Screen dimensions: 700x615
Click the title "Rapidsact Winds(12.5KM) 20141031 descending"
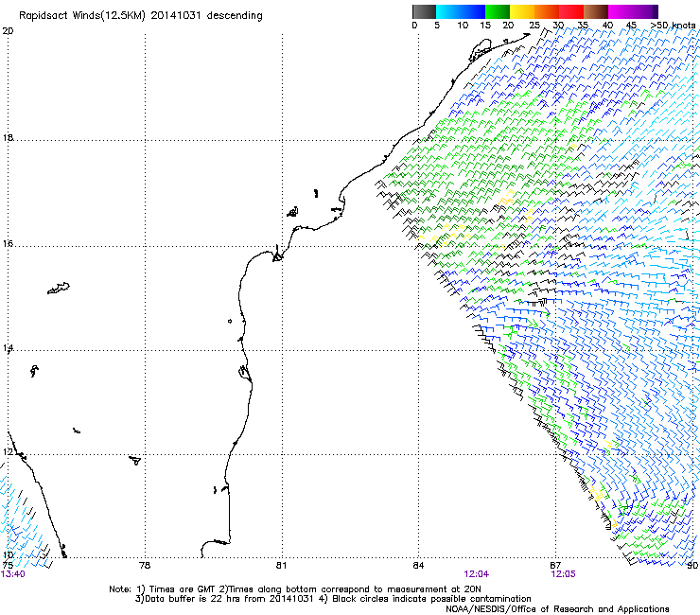(x=141, y=16)
